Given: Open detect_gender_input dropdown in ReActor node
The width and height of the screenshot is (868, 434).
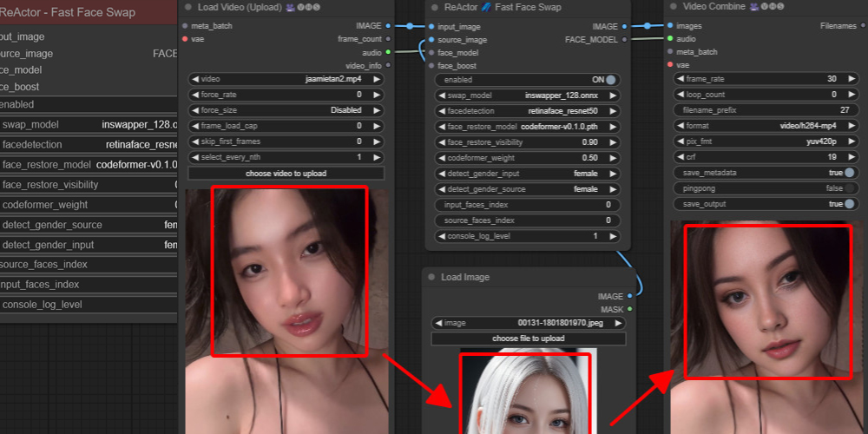Looking at the screenshot, I should click(x=527, y=174).
